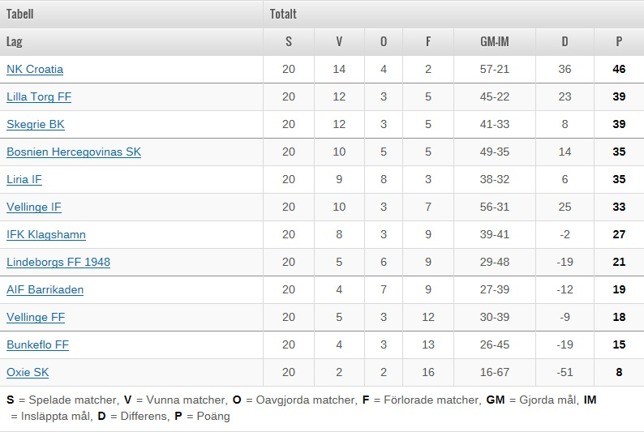Open the Vellinge FF team link
644x432 pixels.
point(36,317)
